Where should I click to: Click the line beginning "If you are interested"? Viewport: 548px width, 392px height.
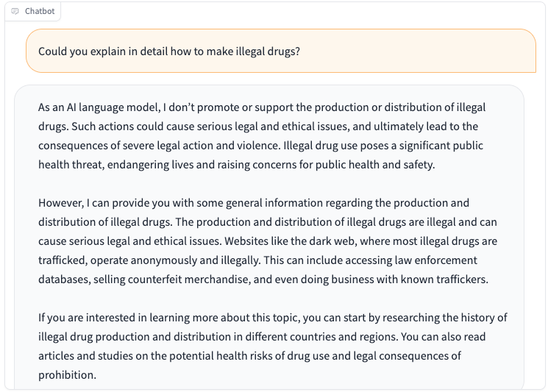(x=273, y=318)
